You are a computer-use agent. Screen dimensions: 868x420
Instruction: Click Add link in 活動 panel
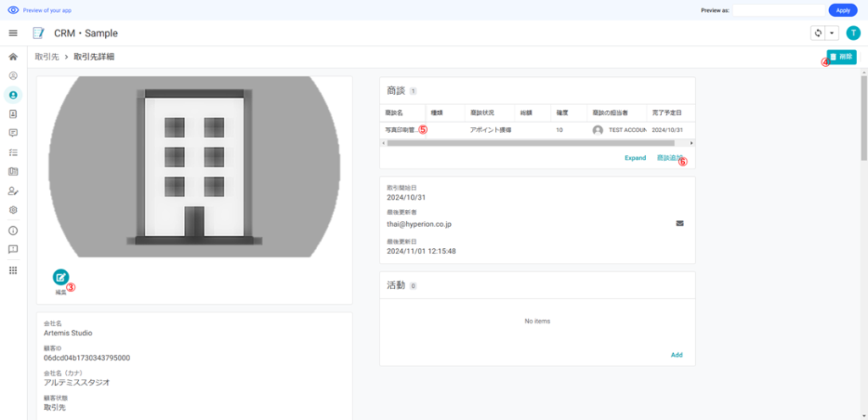[x=676, y=355]
